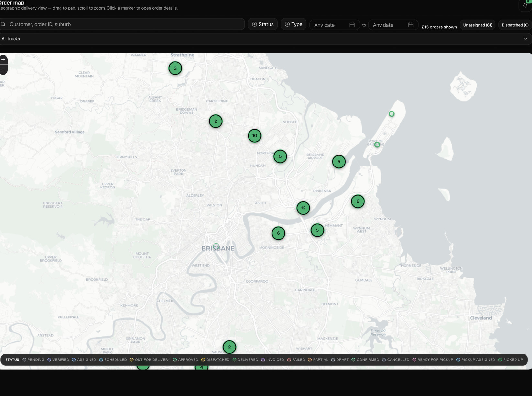Click the order marker at Brisbane city
532x396 pixels.
coord(216,246)
